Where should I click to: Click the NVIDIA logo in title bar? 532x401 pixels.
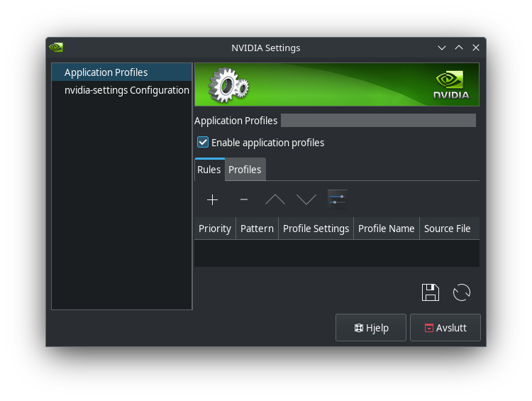click(56, 48)
